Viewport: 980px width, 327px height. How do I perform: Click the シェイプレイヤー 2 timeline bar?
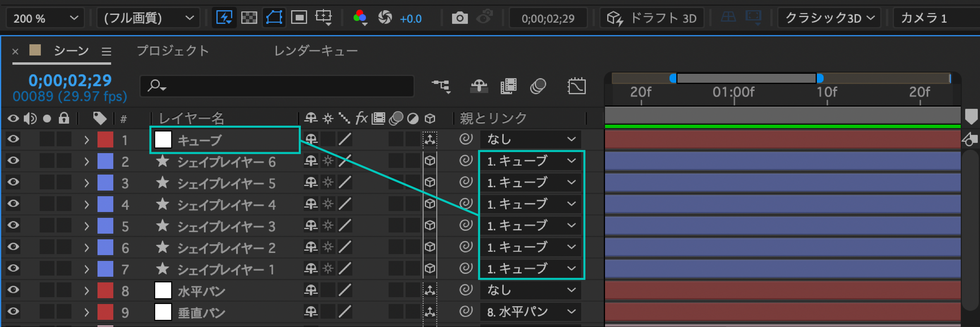[x=783, y=247]
